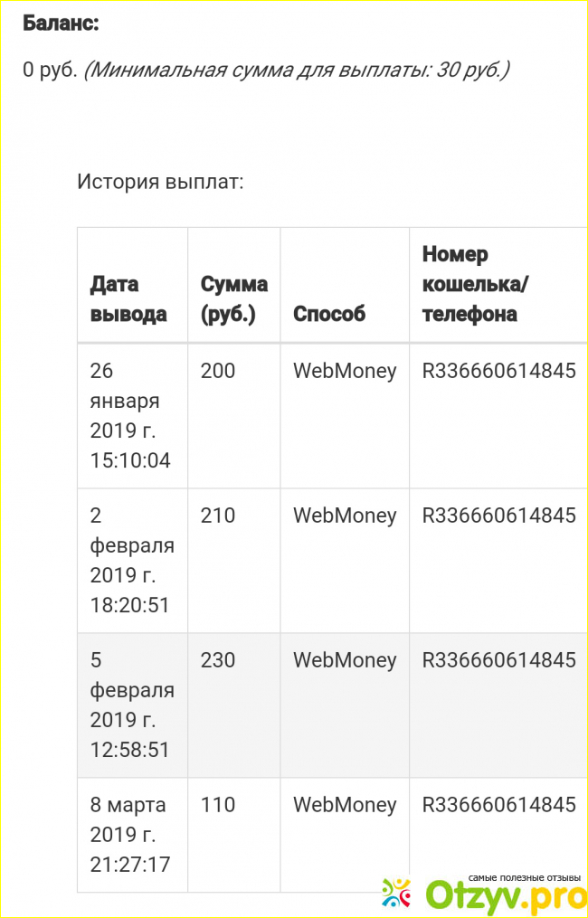588x918 pixels.
Task: Select the "Дата вывода" column header
Action: point(128,298)
